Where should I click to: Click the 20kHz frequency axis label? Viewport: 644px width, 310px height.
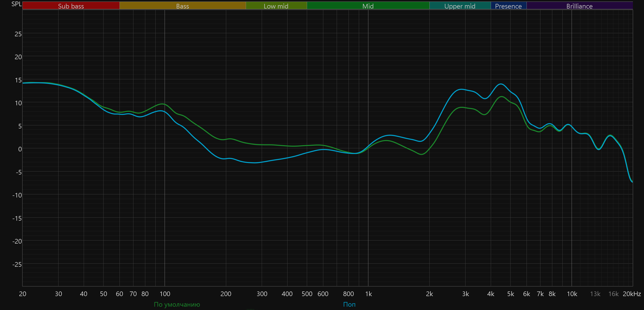[x=632, y=294]
